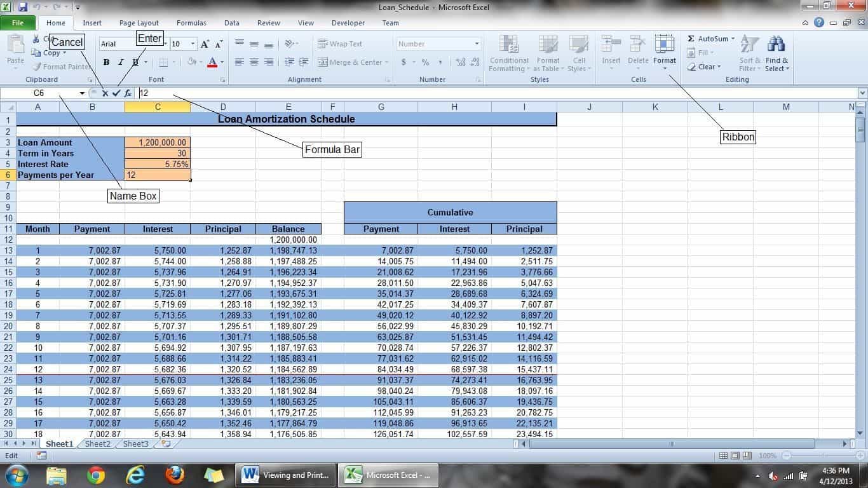Click the Font Color red A swatch
868x488 pixels.
pyautogui.click(x=212, y=62)
